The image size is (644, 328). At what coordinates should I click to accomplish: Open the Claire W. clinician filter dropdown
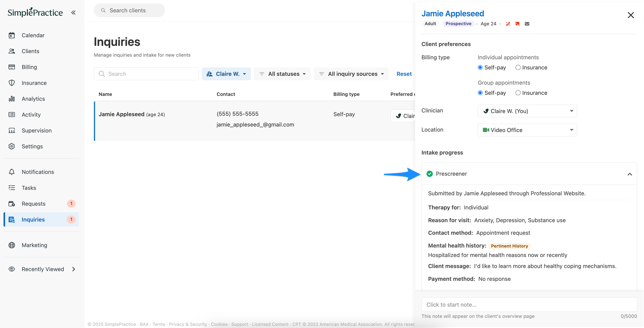point(226,74)
